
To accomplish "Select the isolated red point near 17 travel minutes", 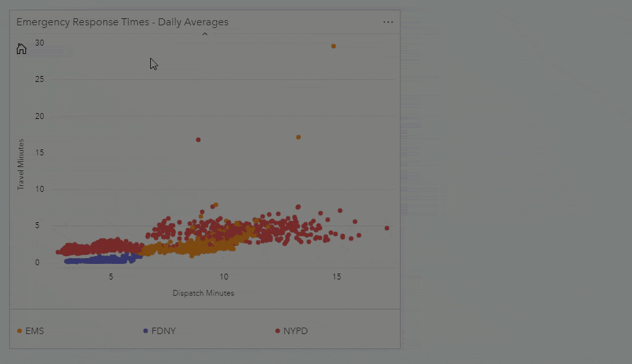I will pyautogui.click(x=198, y=140).
